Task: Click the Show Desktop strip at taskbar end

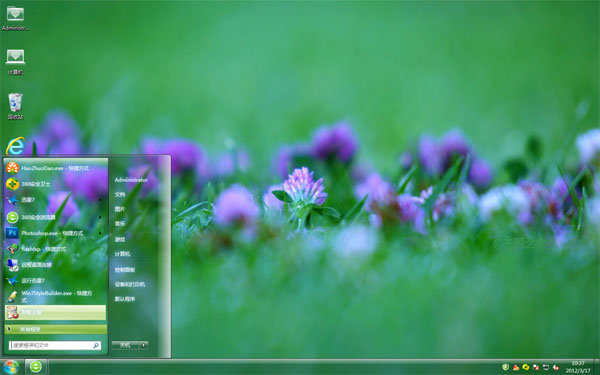Action: (x=596, y=367)
